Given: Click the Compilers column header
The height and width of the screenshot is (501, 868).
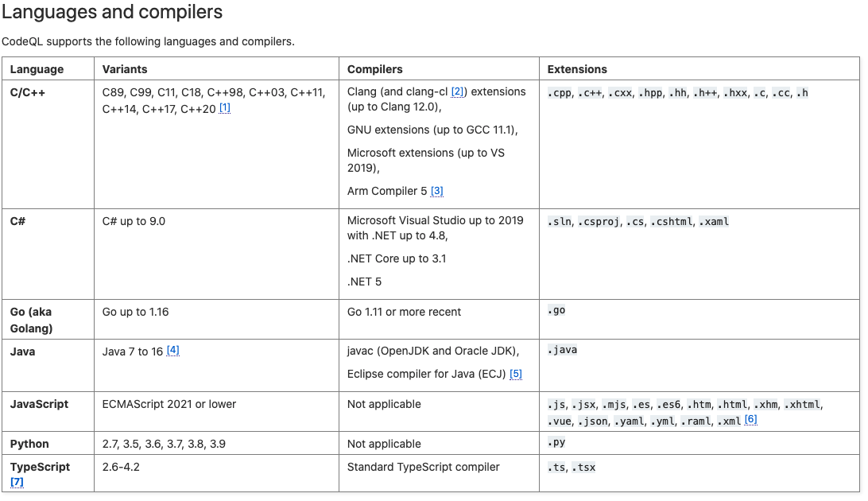Looking at the screenshot, I should tap(375, 69).
